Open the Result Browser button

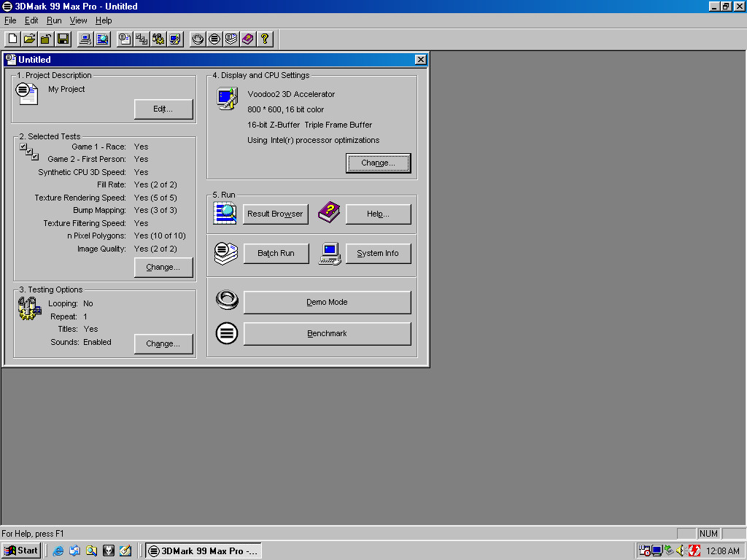coord(275,214)
